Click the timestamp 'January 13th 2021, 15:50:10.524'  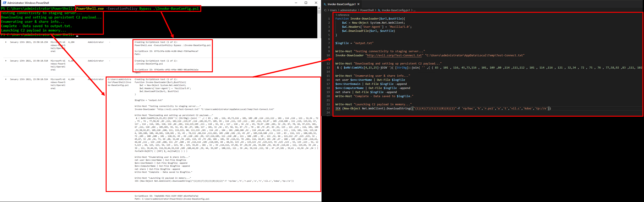click(x=29, y=79)
